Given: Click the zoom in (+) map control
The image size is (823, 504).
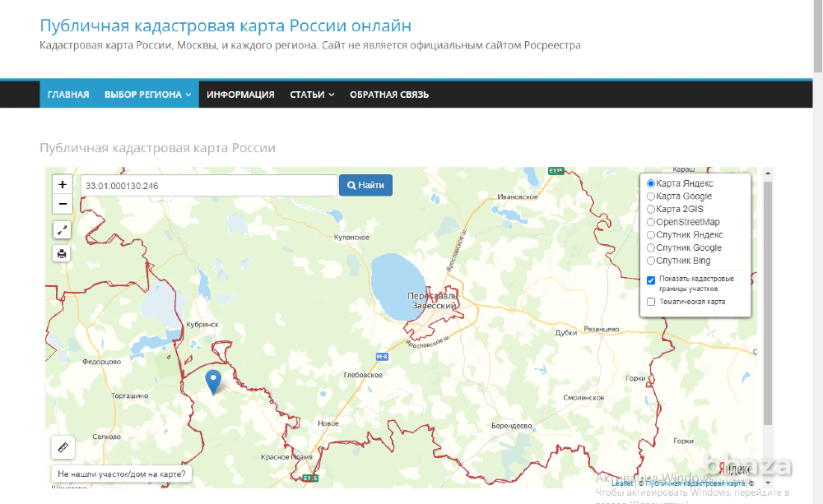Looking at the screenshot, I should click(x=62, y=184).
